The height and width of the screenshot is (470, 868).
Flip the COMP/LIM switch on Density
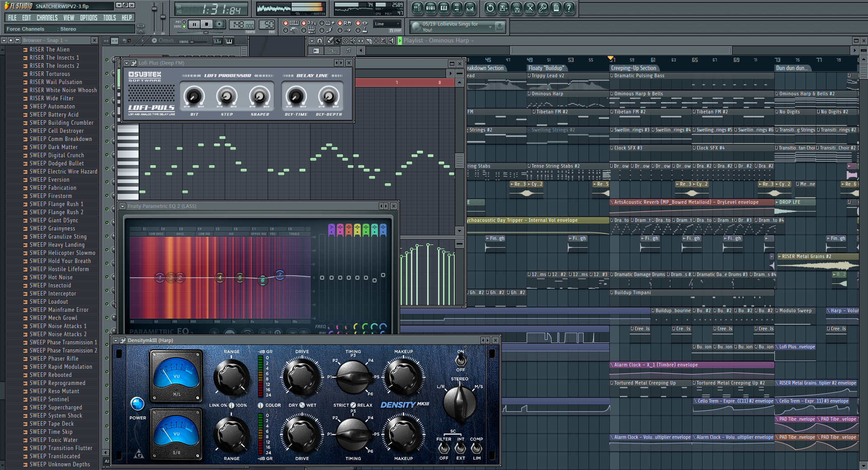click(476, 448)
